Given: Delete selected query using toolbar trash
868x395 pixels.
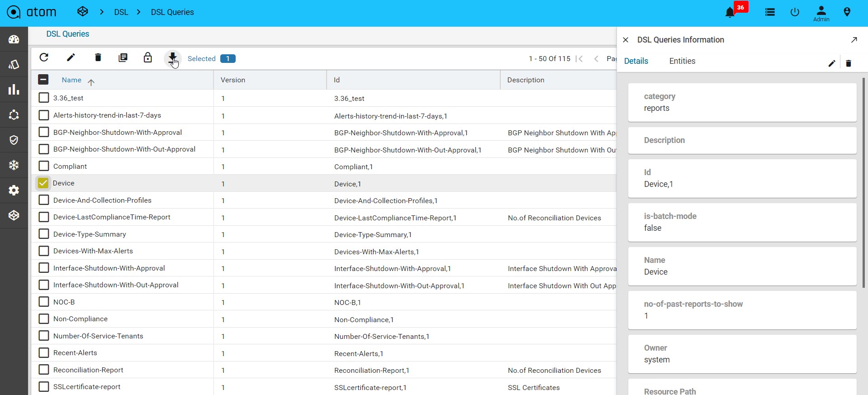Looking at the screenshot, I should [x=98, y=57].
